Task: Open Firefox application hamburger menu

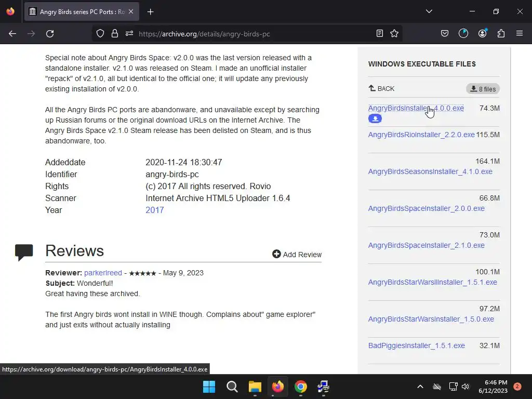Action: pos(520,33)
